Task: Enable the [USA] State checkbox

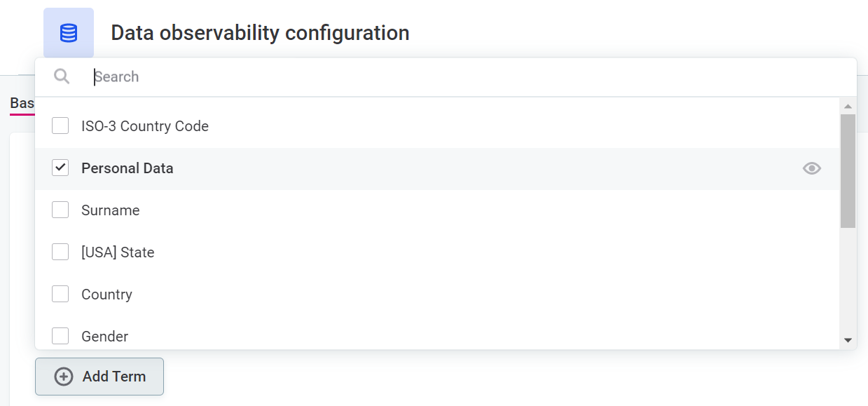Action: click(x=60, y=252)
